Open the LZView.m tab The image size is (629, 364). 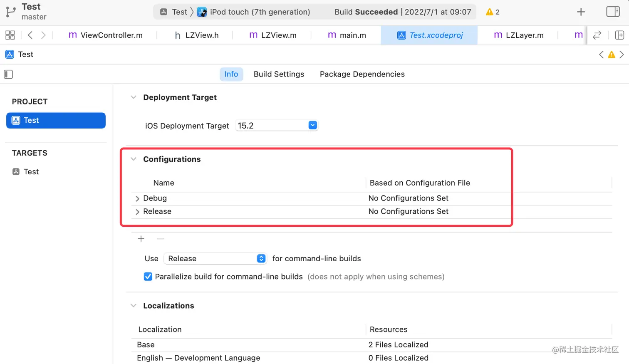coord(273,35)
